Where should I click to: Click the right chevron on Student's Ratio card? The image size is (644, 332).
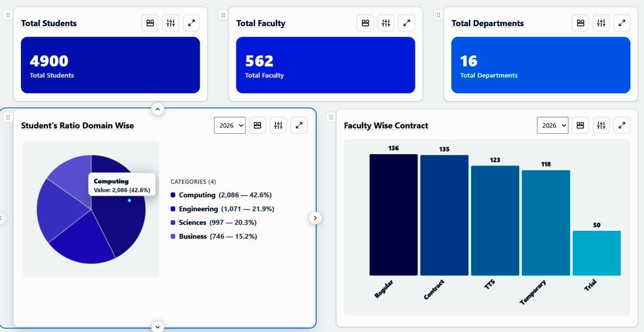(x=315, y=218)
